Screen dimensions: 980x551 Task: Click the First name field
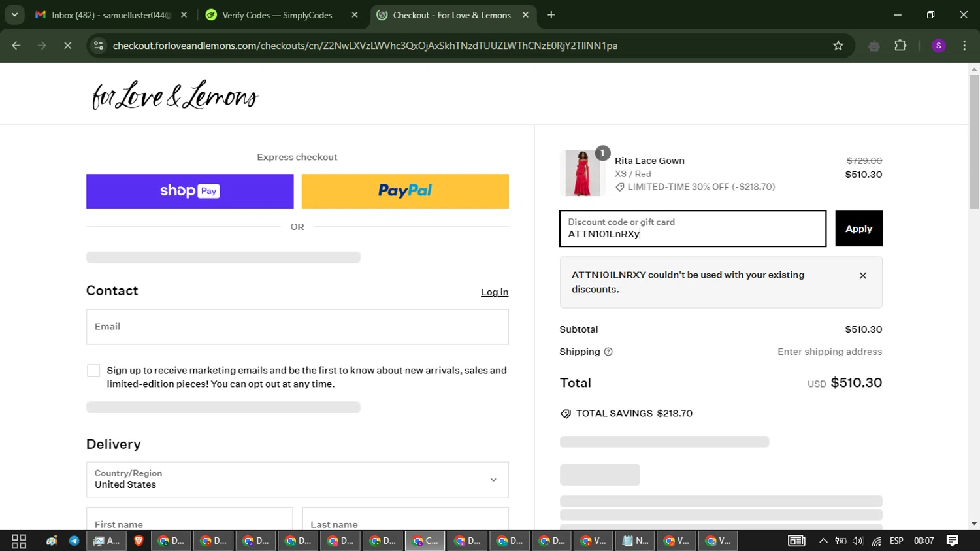(189, 520)
